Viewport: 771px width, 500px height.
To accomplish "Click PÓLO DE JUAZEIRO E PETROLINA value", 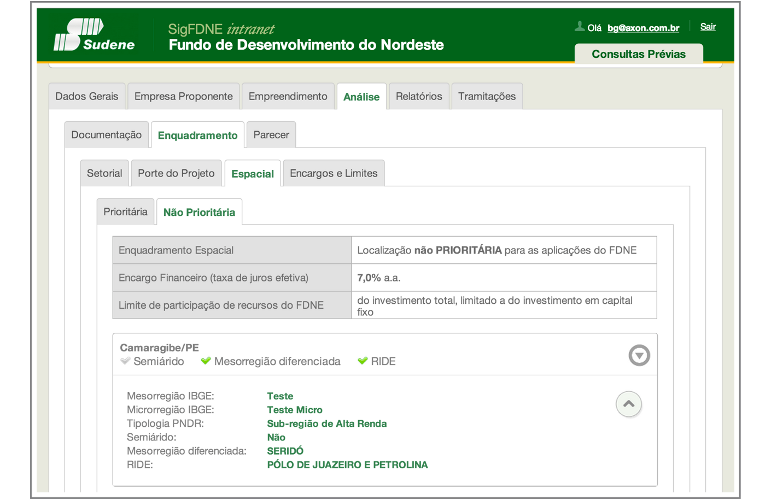I will coord(347,465).
